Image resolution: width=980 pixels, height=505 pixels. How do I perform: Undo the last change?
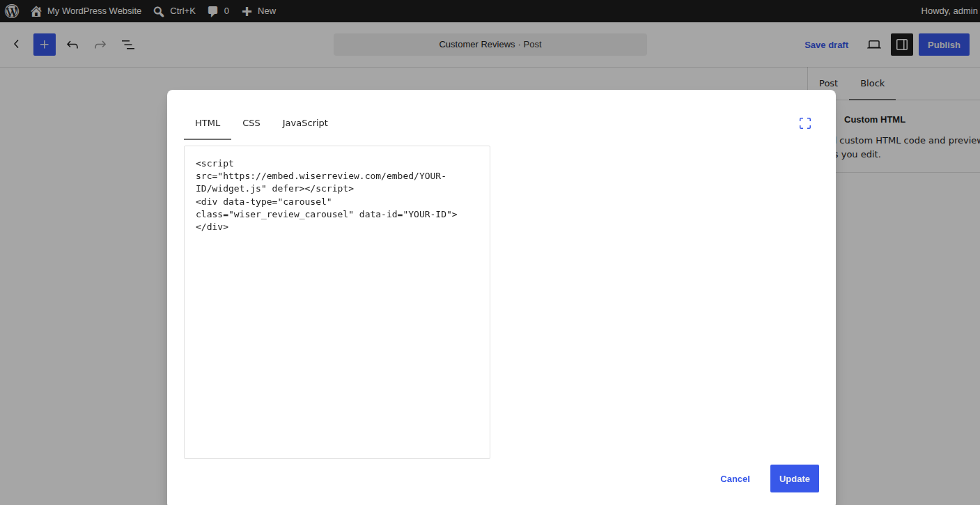click(x=72, y=45)
